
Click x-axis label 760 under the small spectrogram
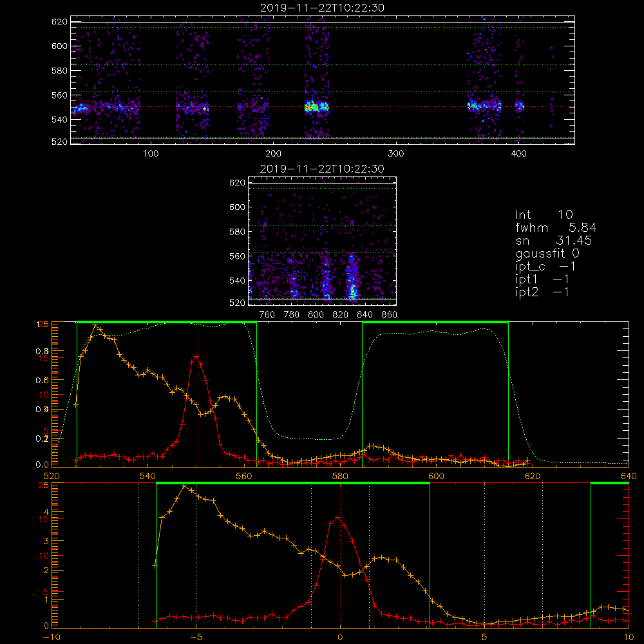pos(267,315)
